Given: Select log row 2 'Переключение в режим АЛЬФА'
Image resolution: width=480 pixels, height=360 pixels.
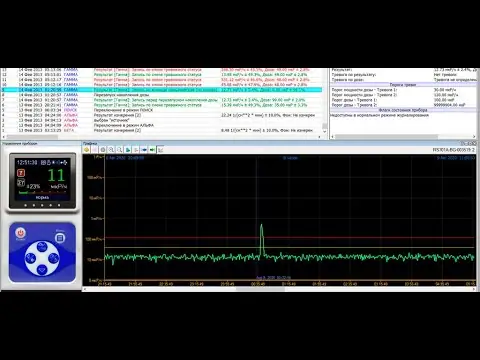Looking at the screenshot, I should [x=161, y=125].
